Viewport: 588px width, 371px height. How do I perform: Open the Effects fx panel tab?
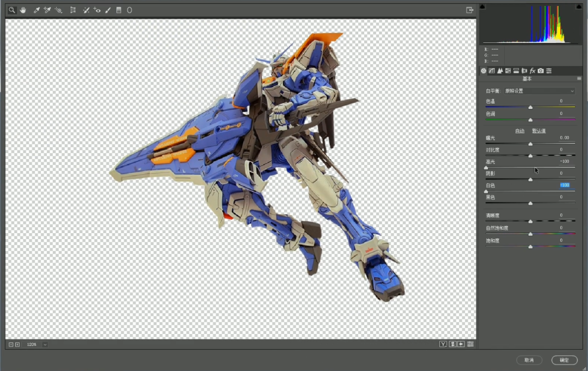(x=532, y=70)
